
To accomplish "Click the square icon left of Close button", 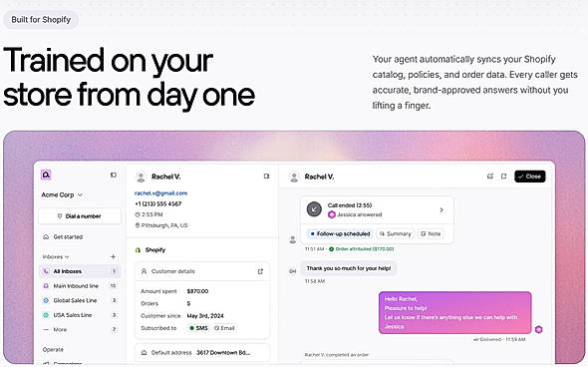I will tap(503, 176).
